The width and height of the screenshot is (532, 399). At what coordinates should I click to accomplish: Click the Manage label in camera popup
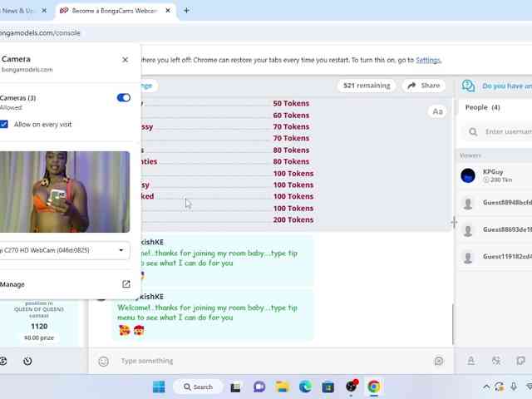12,284
